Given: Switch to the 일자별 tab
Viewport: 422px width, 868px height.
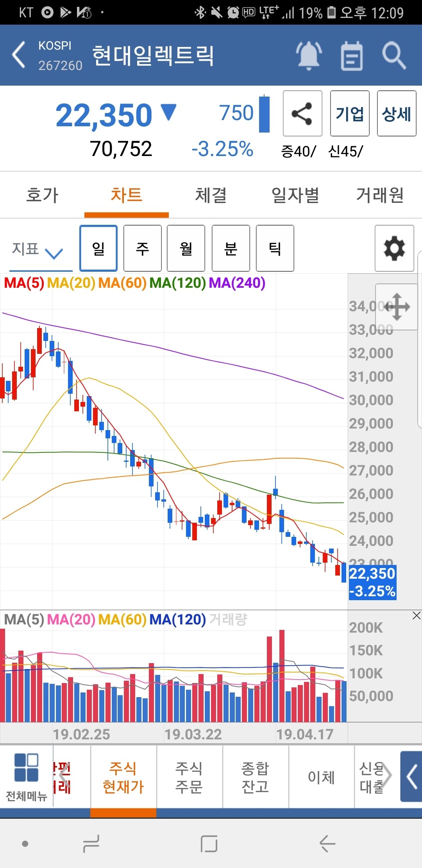Looking at the screenshot, I should pyautogui.click(x=295, y=195).
